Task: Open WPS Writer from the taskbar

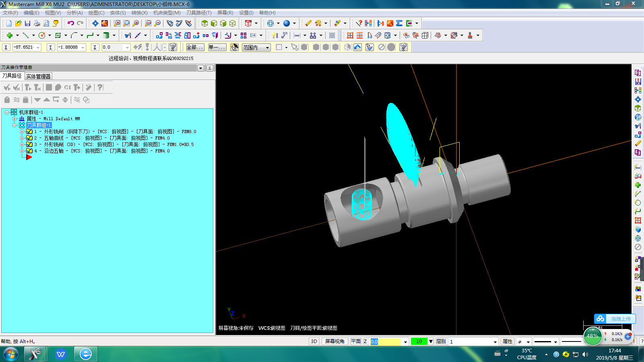Action: (61, 354)
